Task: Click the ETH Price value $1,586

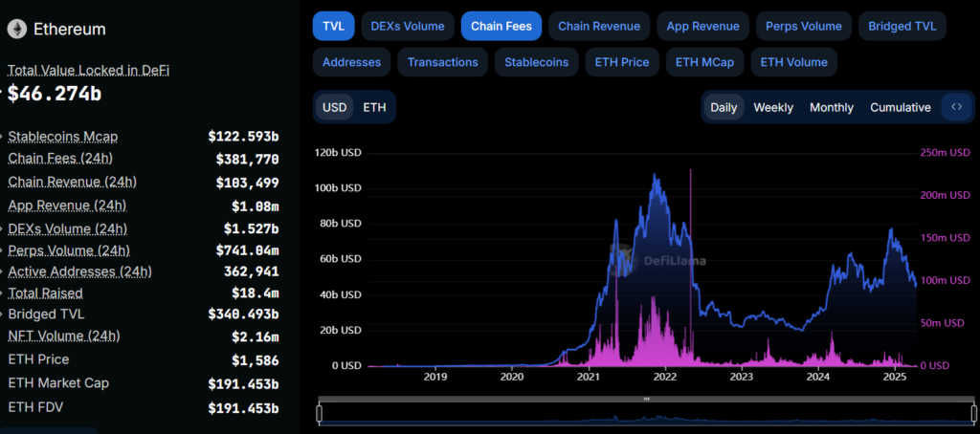Action: tap(255, 360)
